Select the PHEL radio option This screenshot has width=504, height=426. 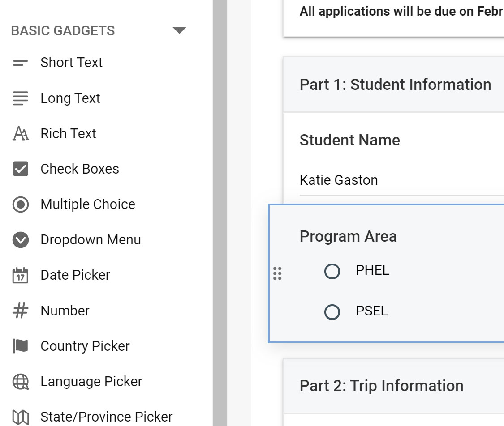point(332,271)
